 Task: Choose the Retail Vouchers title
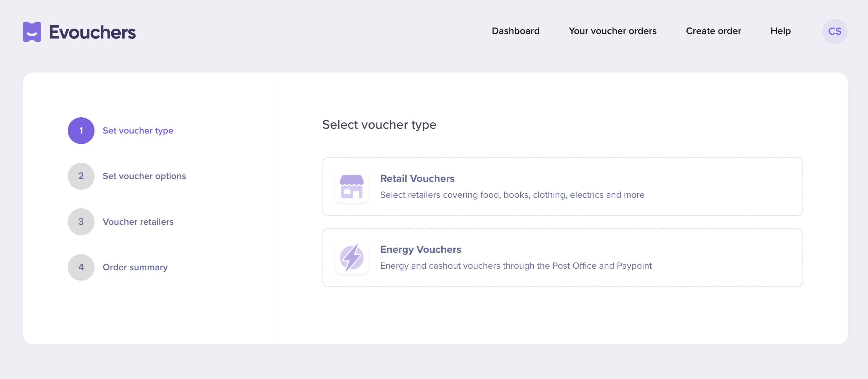click(417, 178)
